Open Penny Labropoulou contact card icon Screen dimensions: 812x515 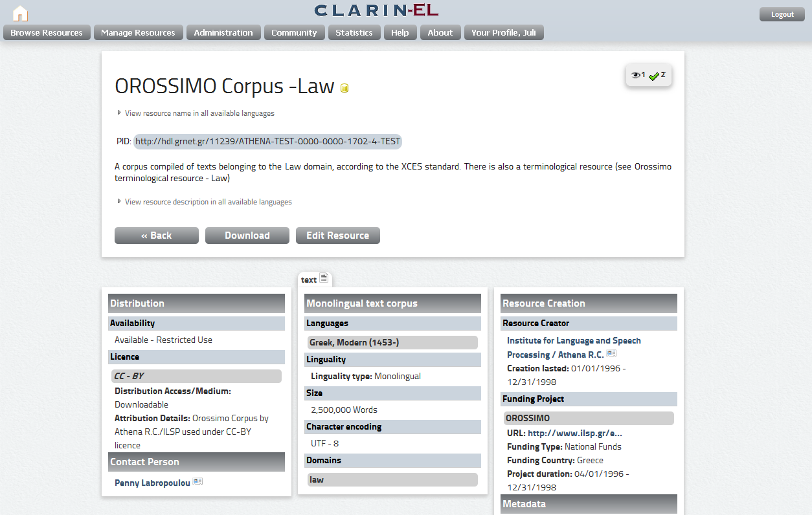[198, 481]
